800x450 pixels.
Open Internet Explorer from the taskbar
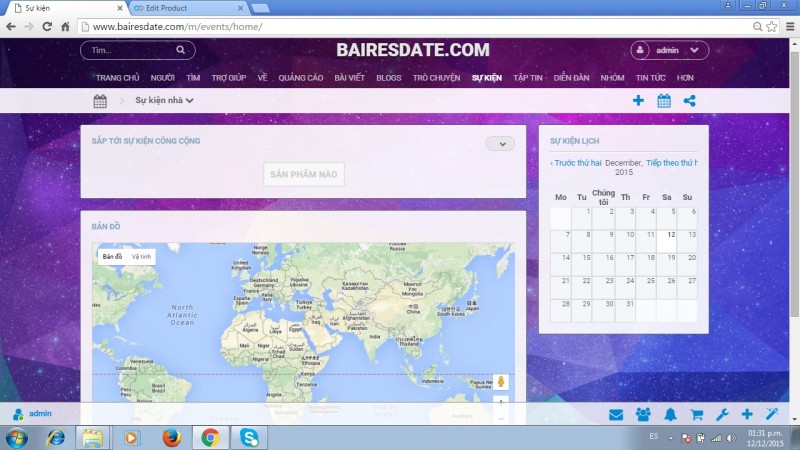pos(56,438)
